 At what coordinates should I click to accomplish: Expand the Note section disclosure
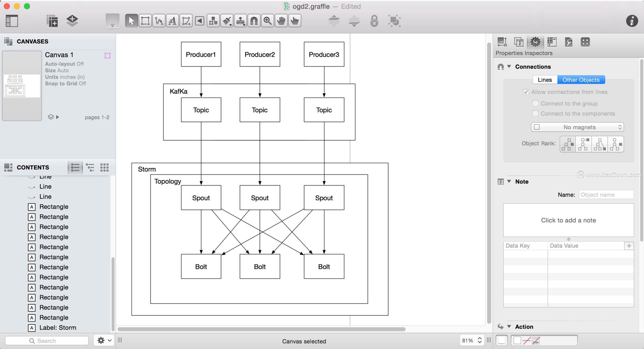pos(510,181)
